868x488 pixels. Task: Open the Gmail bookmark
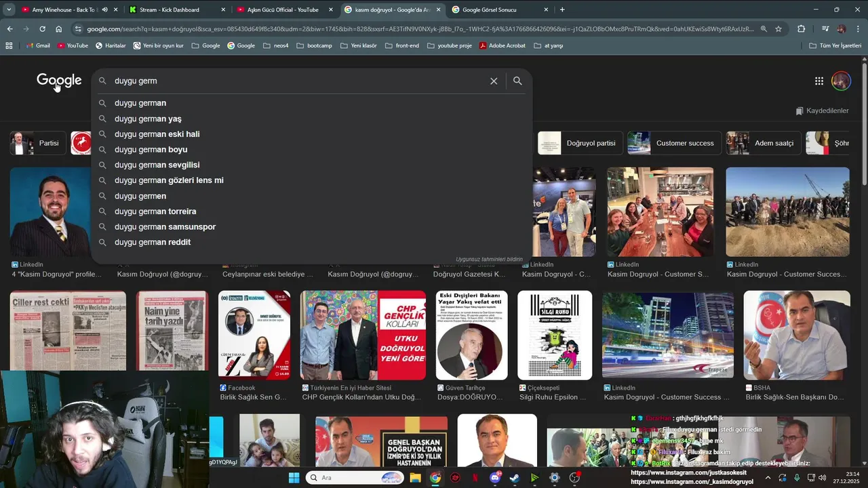[x=37, y=45]
